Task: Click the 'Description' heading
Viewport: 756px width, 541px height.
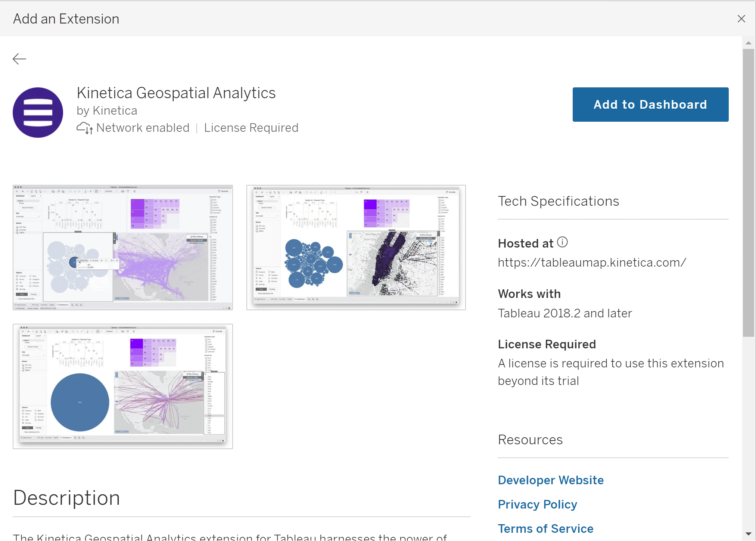Action: [66, 498]
